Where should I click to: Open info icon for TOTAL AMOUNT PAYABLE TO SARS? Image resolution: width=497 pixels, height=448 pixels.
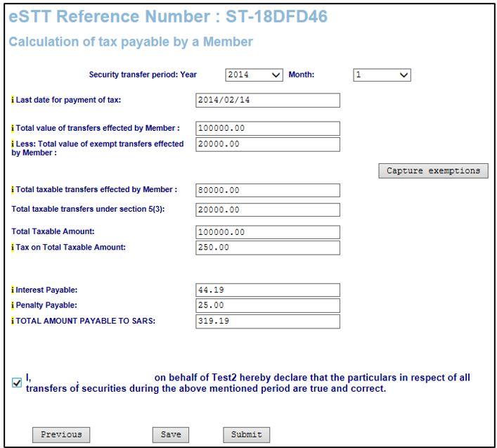(x=13, y=321)
